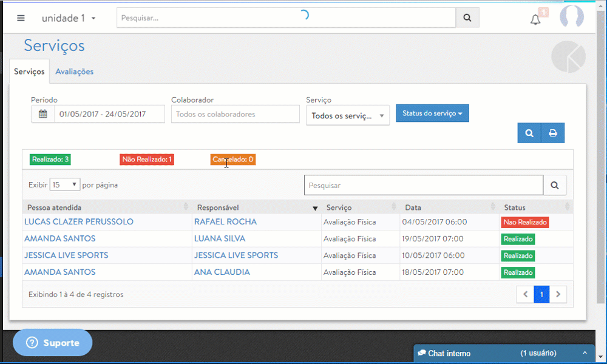
Task: Open the hamburger menu icon
Action: (x=21, y=18)
